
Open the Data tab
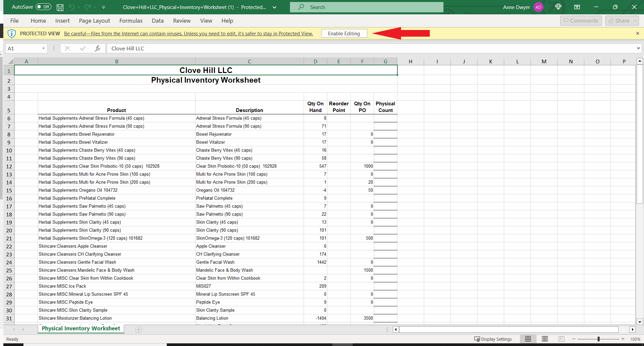[x=157, y=21]
